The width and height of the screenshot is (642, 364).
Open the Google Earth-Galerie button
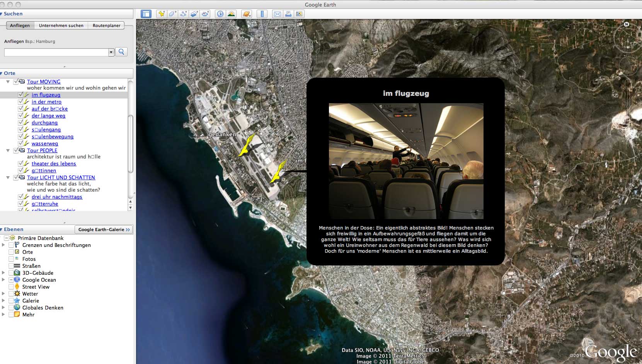104,230
